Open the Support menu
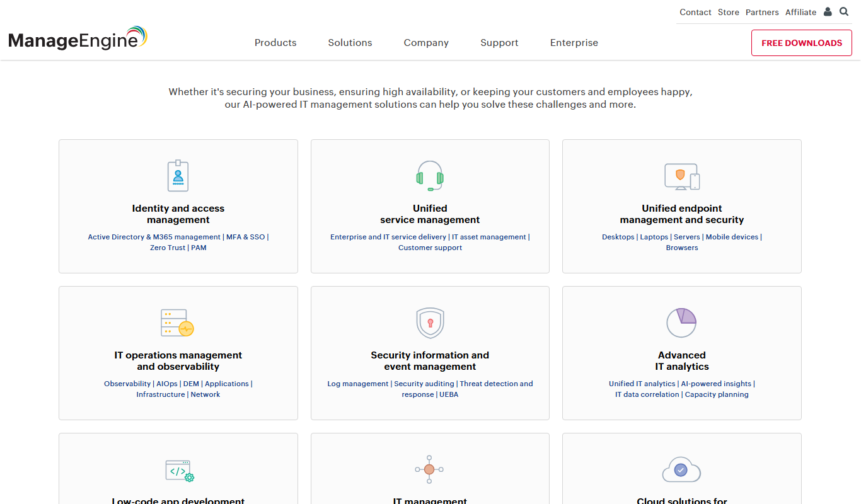 click(499, 43)
